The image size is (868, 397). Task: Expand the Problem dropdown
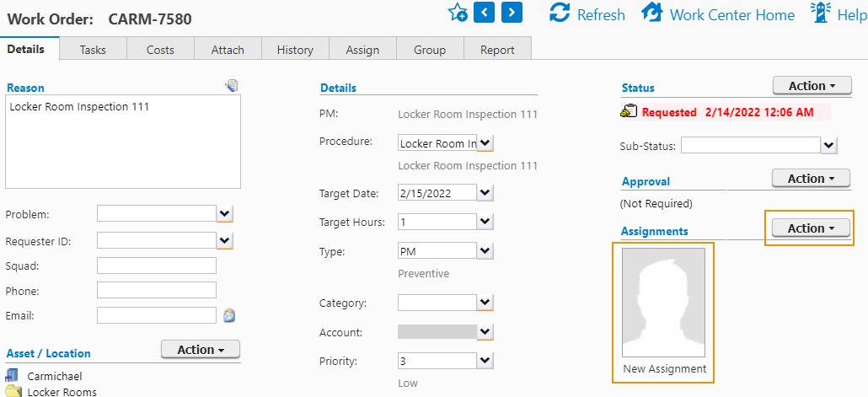pos(225,214)
